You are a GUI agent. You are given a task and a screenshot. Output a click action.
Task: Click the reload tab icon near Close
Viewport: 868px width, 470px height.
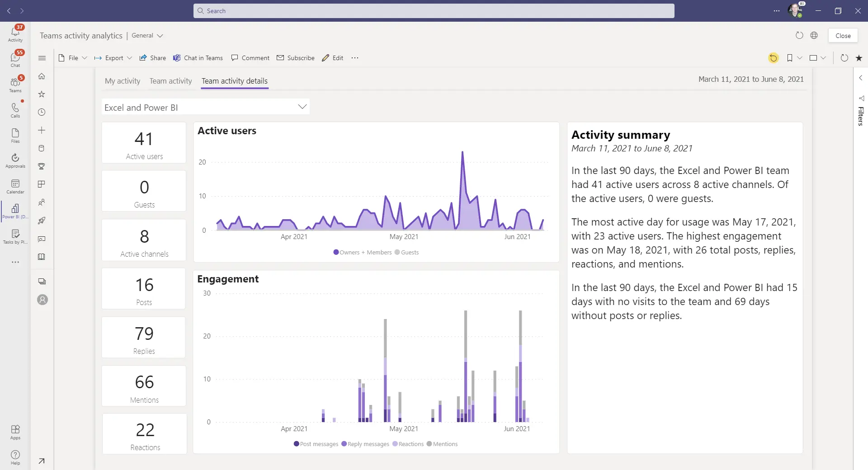799,35
